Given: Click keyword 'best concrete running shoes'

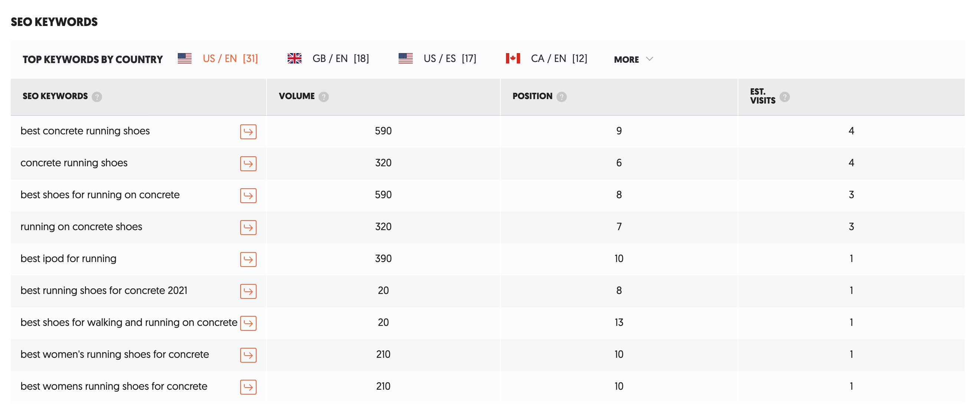Looking at the screenshot, I should pos(85,131).
